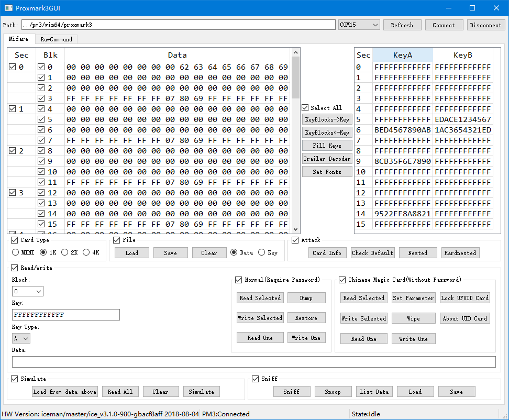The height and width of the screenshot is (420, 509).
Task: Click the Set Fonts button
Action: [x=327, y=172]
